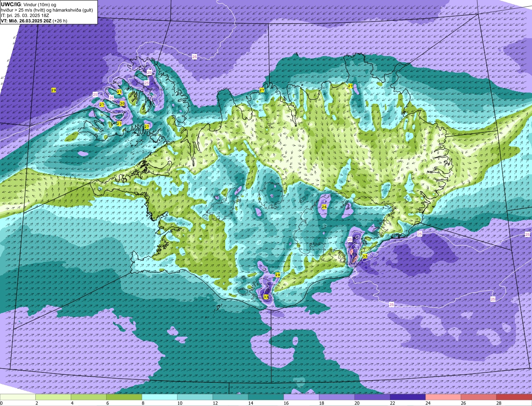Select the 2–4 m/s legend color band

click(x=53, y=397)
